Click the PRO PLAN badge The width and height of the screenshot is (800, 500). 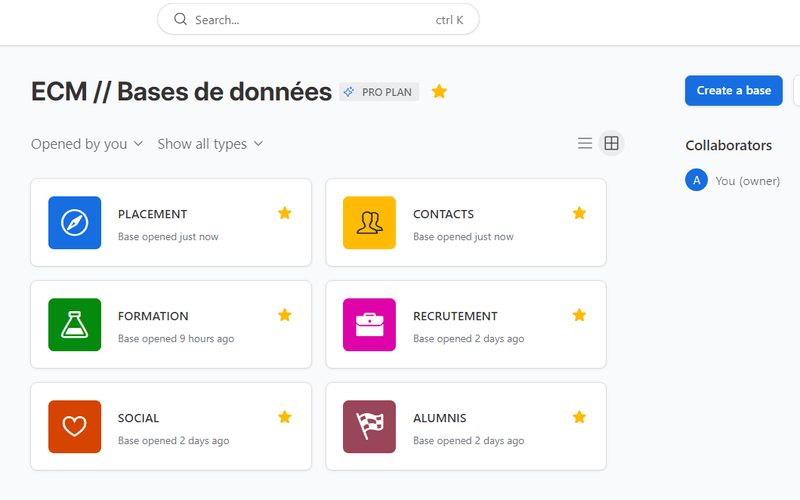(379, 92)
